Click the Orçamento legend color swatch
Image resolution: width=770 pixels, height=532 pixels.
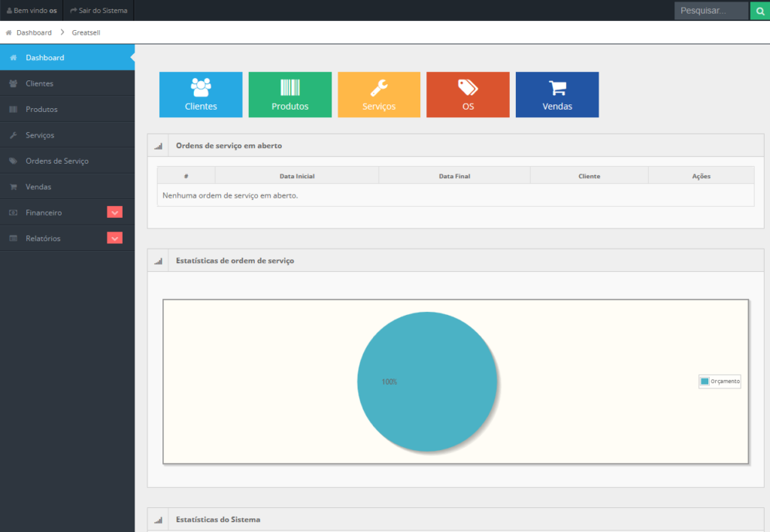pos(705,382)
